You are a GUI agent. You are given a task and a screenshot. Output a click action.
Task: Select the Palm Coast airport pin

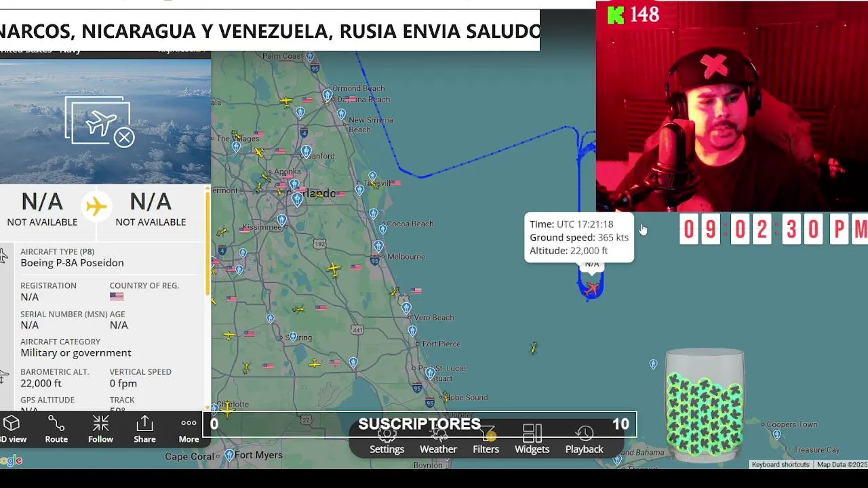[310, 57]
